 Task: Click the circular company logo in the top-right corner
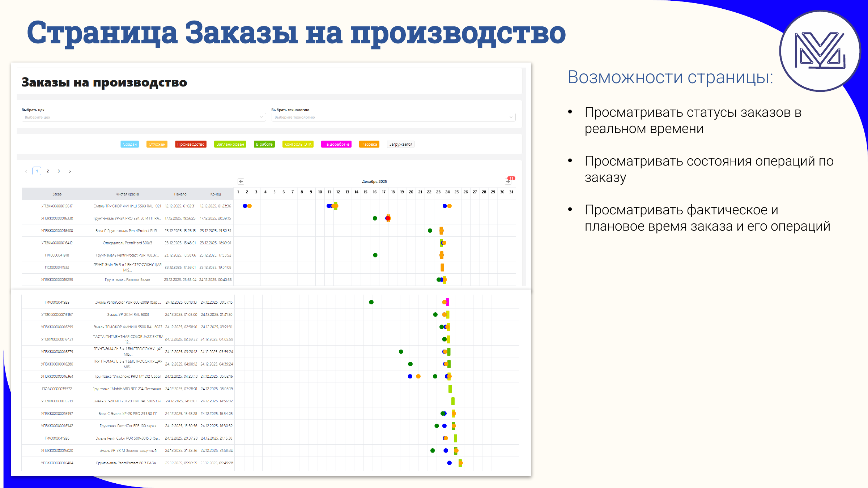(820, 51)
